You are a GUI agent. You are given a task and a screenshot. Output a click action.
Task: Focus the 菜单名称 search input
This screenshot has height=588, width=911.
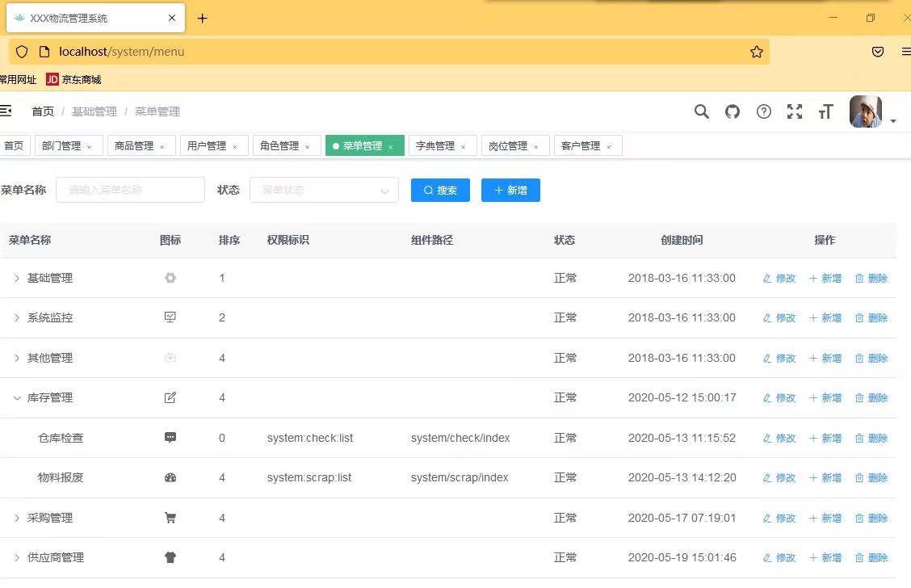(x=130, y=190)
